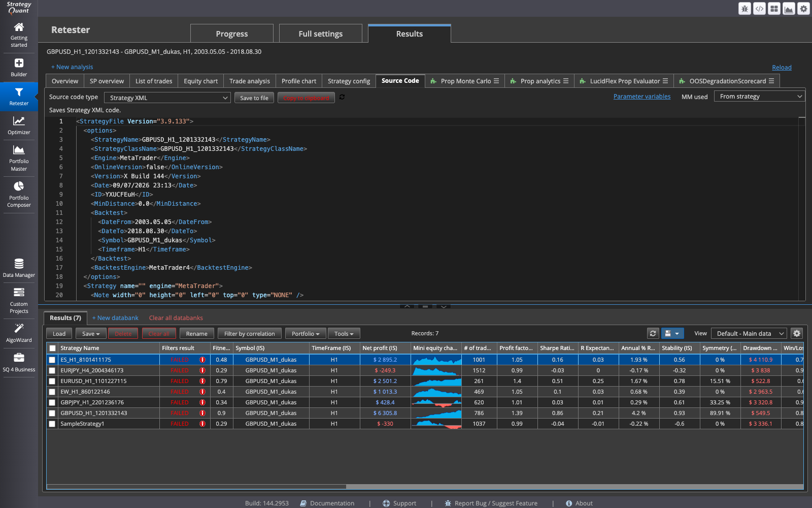The height and width of the screenshot is (508, 812).
Task: Click the Save to file button
Action: 254,98
